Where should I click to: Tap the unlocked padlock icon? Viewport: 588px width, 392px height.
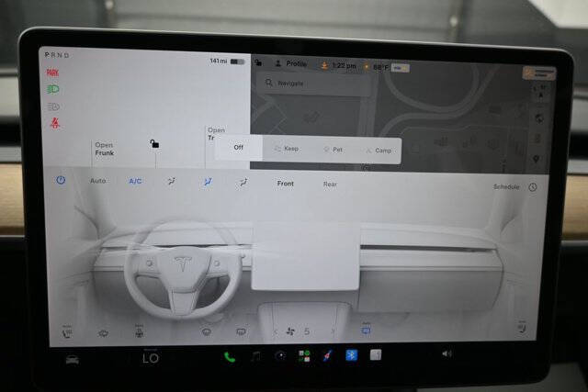click(x=154, y=143)
